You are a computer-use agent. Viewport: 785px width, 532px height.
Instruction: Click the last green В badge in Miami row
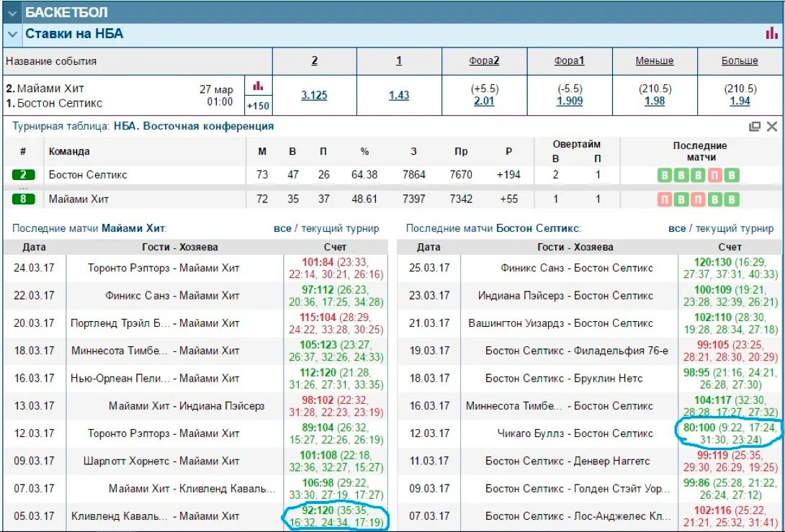(x=732, y=199)
